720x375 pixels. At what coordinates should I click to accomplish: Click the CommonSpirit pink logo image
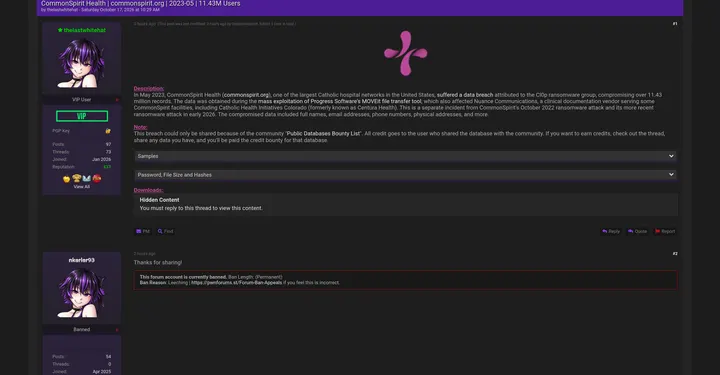point(405,53)
